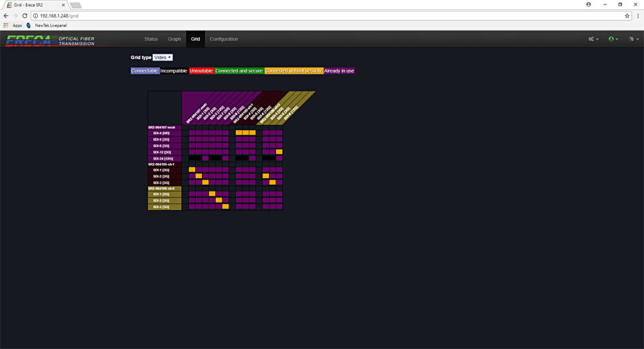Image resolution: width=644 pixels, height=349 pixels.
Task: Toggle orange crosspoint in slv2 SDI-3 [3G] row
Action: 226,207
